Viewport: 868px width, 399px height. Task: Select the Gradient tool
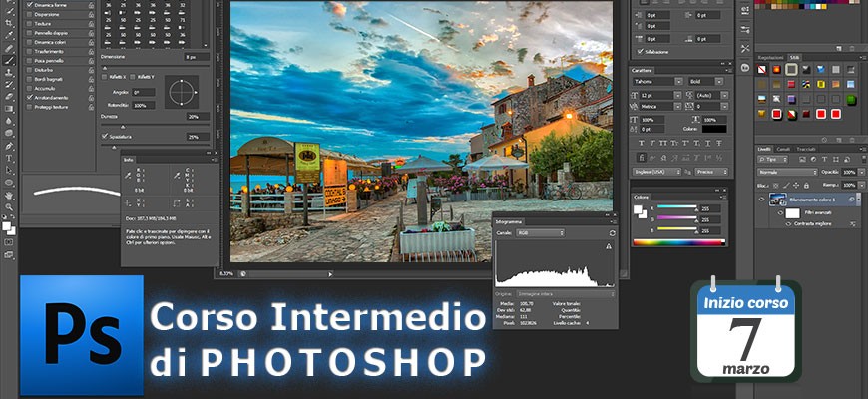click(9, 109)
